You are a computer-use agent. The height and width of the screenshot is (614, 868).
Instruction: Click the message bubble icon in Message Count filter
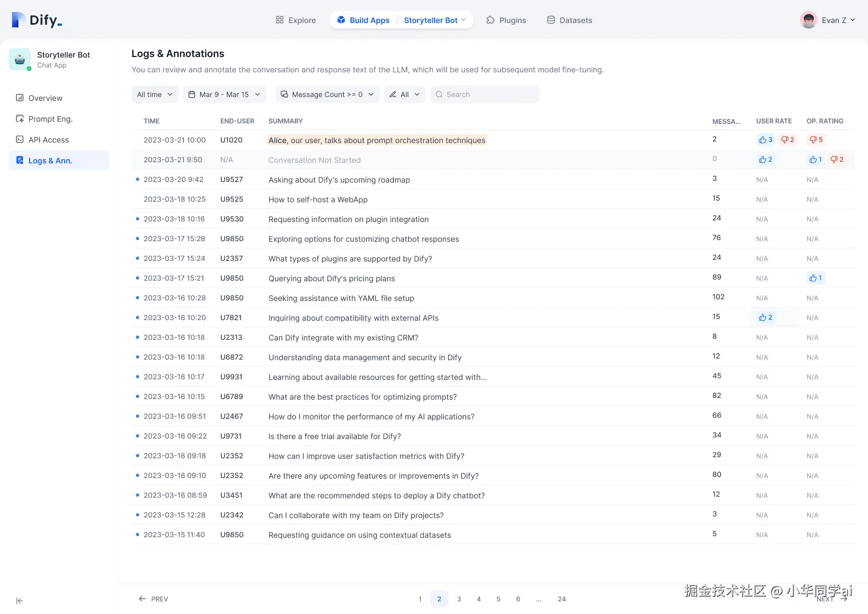pos(284,94)
